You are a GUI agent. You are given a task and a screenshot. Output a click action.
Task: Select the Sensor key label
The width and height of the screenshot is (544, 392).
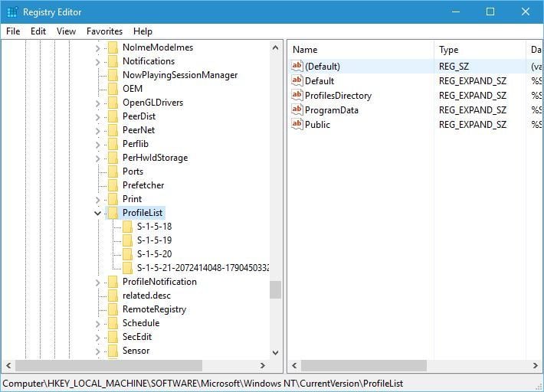(x=136, y=351)
